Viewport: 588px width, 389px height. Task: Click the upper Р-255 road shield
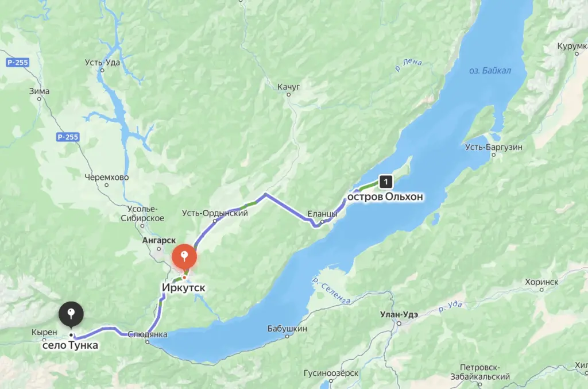(x=18, y=62)
